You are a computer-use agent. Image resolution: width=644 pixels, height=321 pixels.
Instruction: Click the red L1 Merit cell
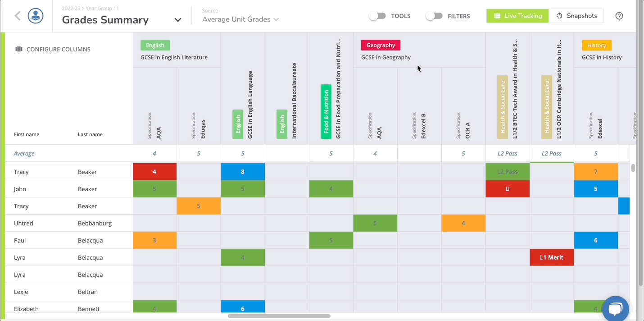(552, 257)
